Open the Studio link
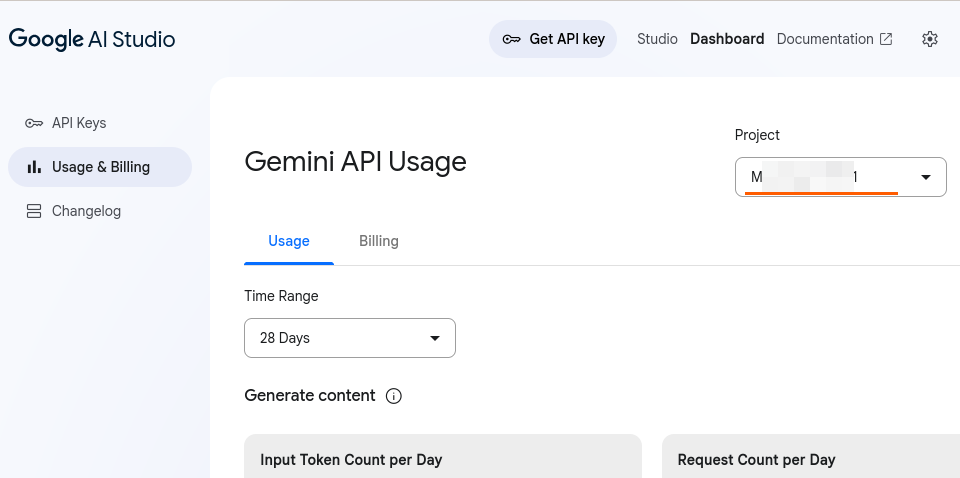The width and height of the screenshot is (960, 478). pyautogui.click(x=657, y=39)
